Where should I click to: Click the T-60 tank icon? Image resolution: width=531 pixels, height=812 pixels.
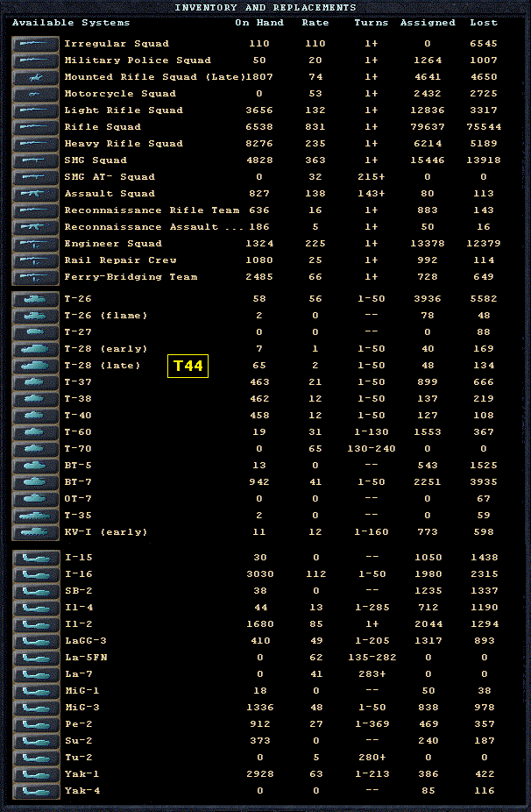[x=35, y=432]
